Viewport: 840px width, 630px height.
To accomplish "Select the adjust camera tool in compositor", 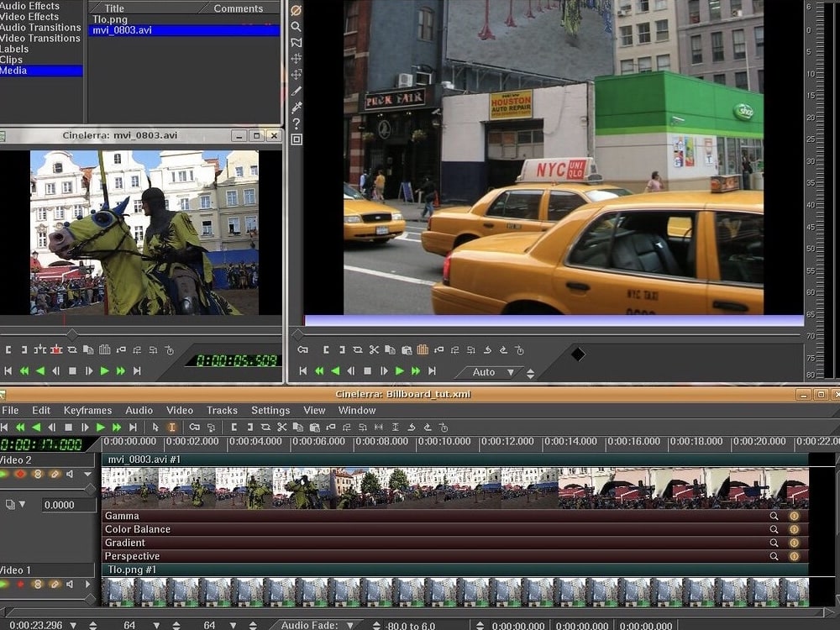I will click(x=296, y=59).
